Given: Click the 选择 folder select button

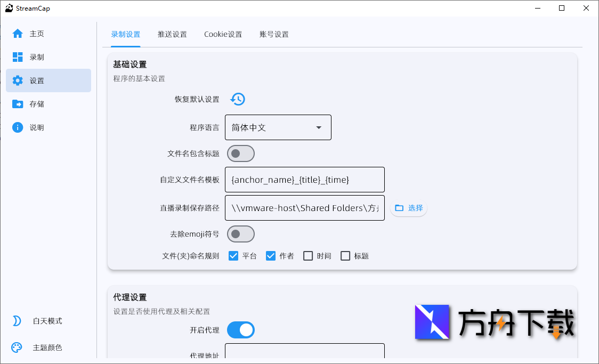Looking at the screenshot, I should pos(408,208).
